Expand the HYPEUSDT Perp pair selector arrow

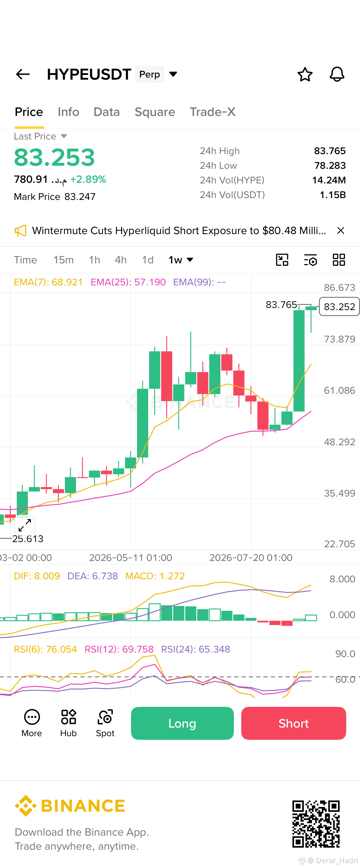coord(173,74)
